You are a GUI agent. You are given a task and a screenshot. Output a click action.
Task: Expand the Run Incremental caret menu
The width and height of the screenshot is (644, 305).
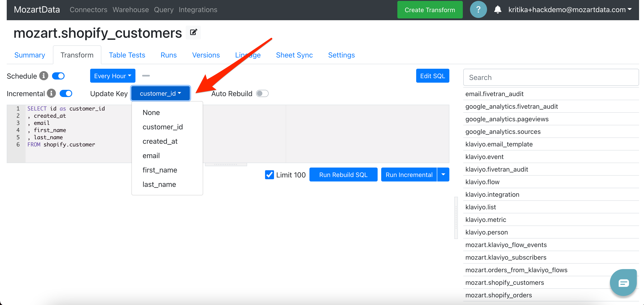[x=443, y=175]
